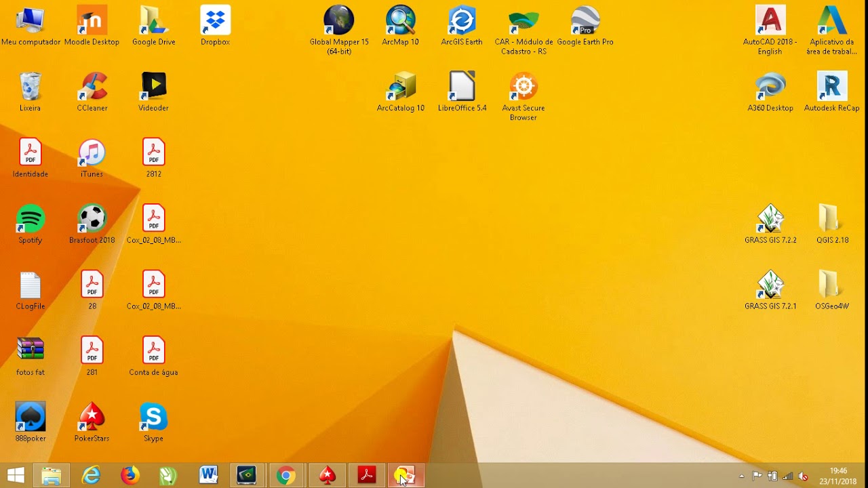Select the fotos fat archive

click(31, 356)
